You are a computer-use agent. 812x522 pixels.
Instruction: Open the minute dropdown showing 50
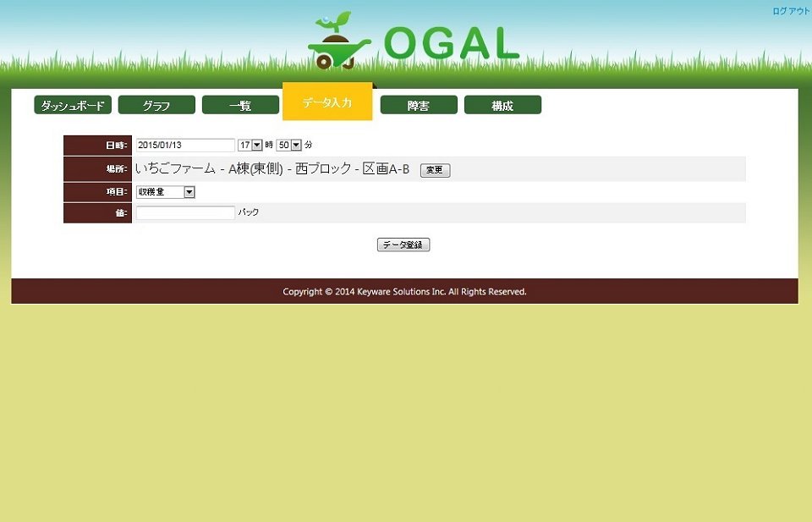tap(289, 145)
